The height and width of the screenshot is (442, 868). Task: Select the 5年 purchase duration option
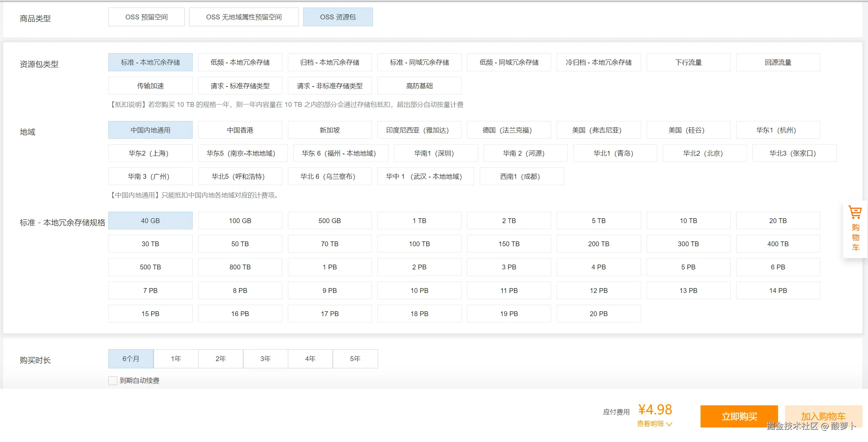point(355,359)
